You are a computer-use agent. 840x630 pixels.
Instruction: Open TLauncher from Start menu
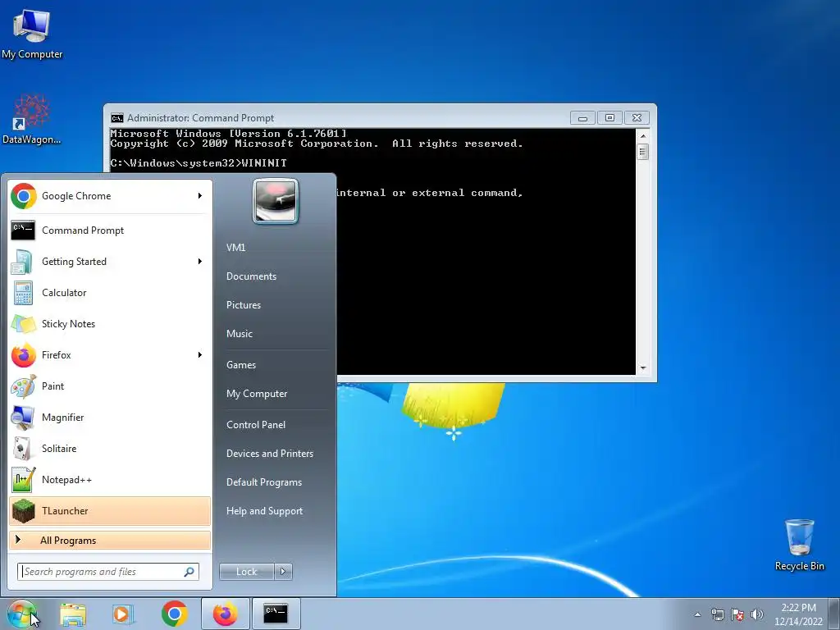(110, 510)
